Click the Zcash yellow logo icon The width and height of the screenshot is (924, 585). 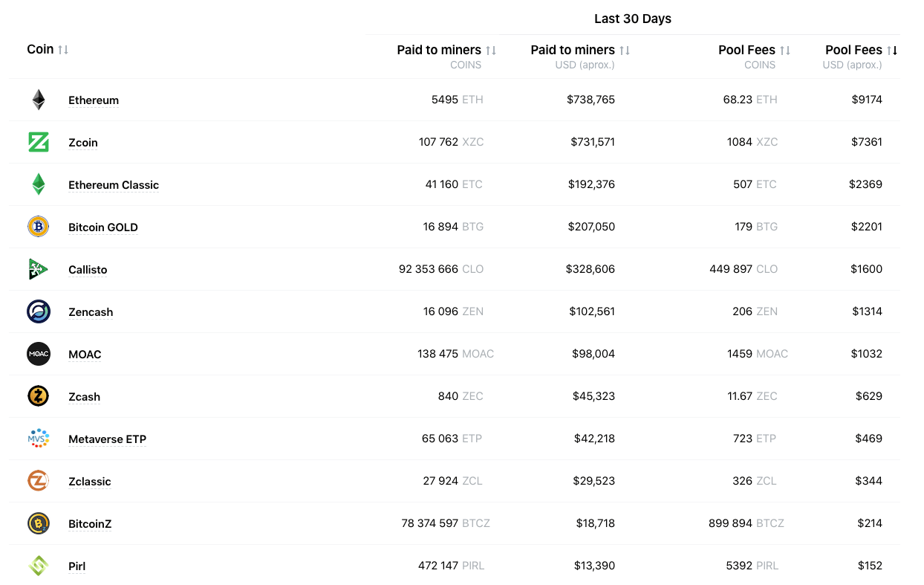click(39, 396)
